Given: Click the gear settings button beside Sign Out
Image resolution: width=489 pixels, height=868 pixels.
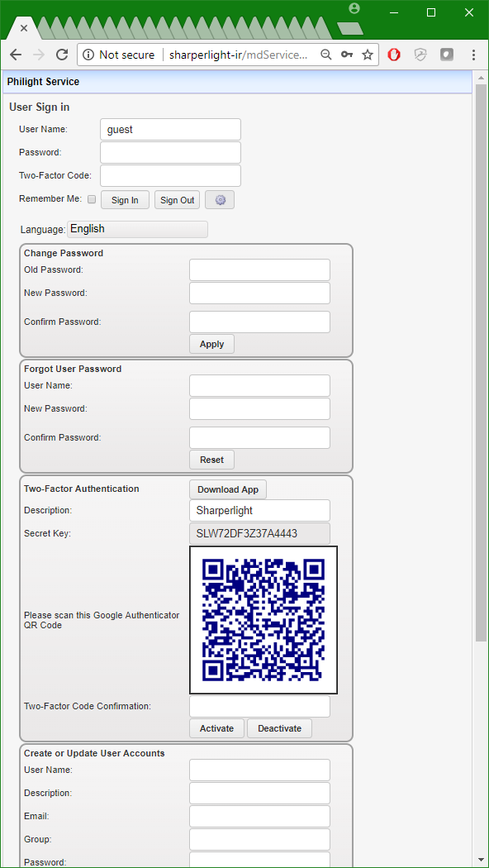Looking at the screenshot, I should [220, 200].
